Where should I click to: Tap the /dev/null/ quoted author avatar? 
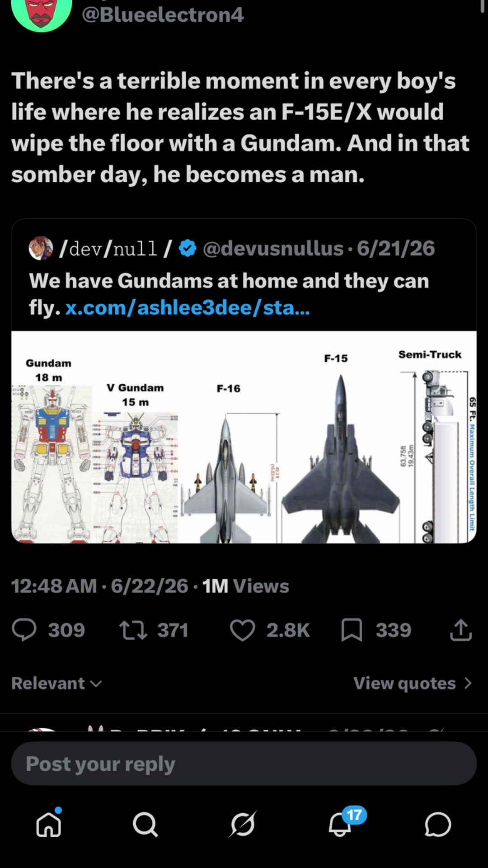41,248
